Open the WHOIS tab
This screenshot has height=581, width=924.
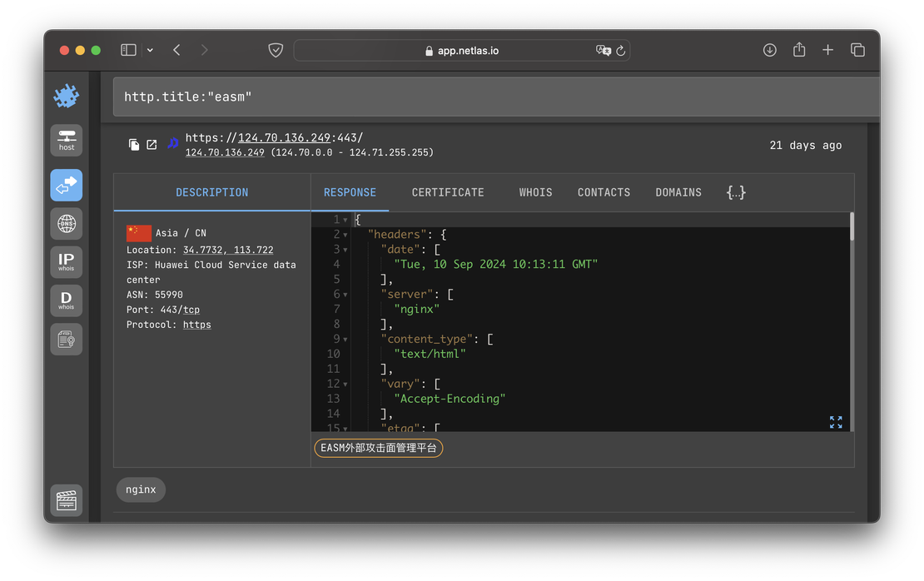tap(535, 192)
